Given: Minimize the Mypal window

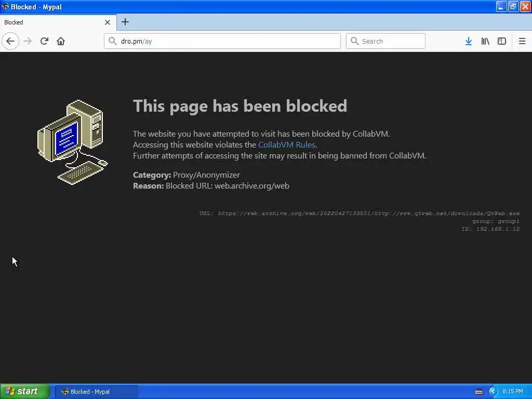Looking at the screenshot, I should (501, 6).
